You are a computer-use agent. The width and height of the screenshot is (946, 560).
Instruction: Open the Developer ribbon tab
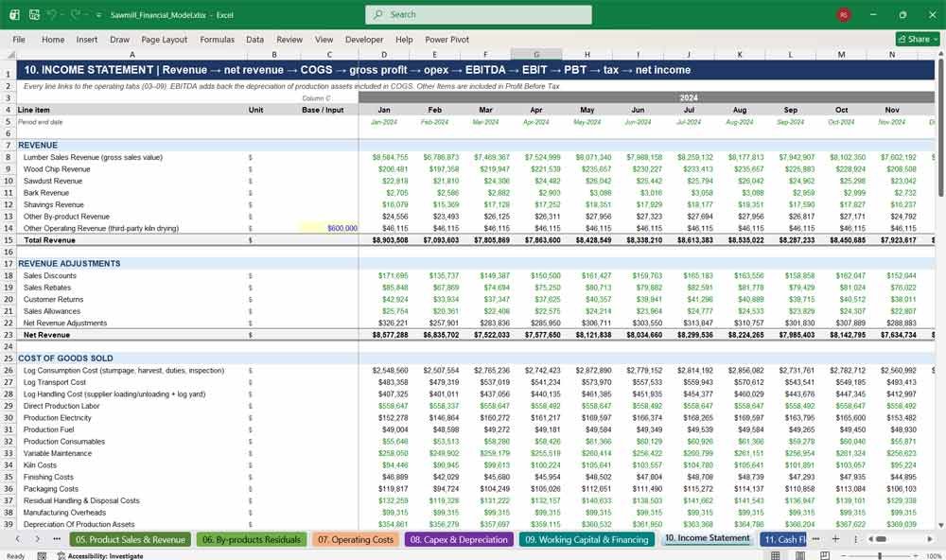pyautogui.click(x=364, y=39)
